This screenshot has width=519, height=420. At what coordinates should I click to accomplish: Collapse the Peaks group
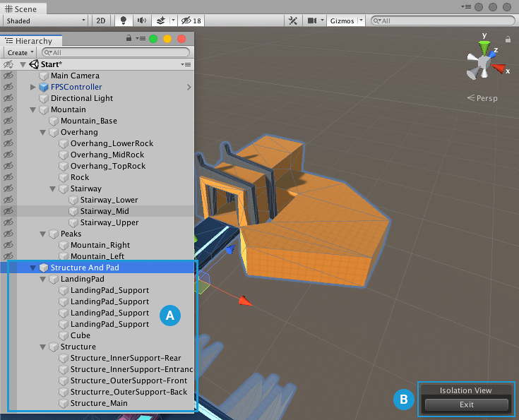pyautogui.click(x=42, y=234)
